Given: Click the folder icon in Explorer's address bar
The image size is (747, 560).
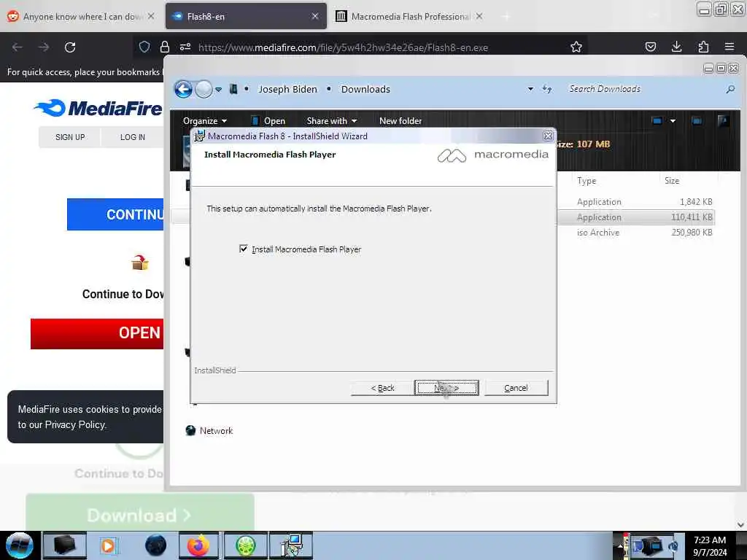Looking at the screenshot, I should point(233,89).
